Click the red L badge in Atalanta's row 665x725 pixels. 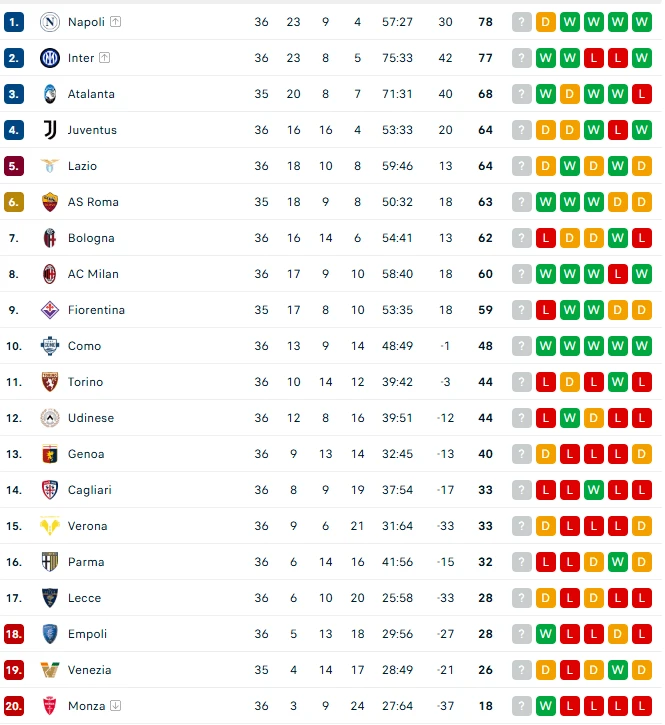(x=642, y=94)
